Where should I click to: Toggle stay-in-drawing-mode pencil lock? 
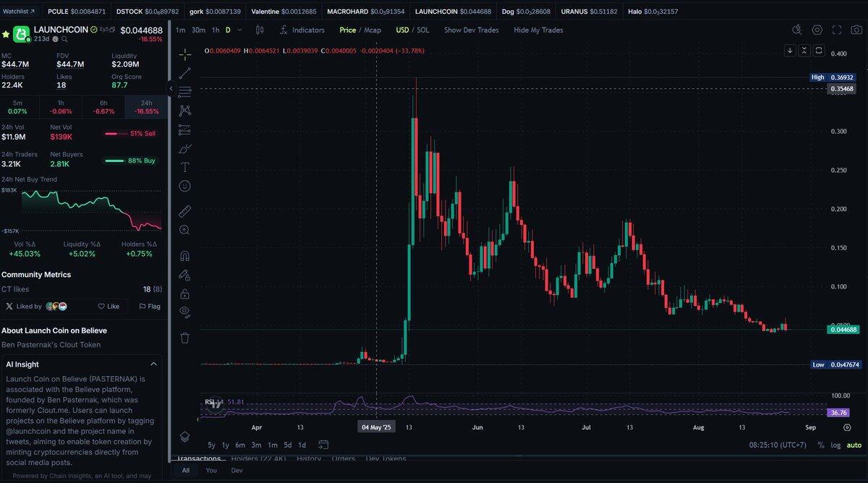tap(184, 275)
